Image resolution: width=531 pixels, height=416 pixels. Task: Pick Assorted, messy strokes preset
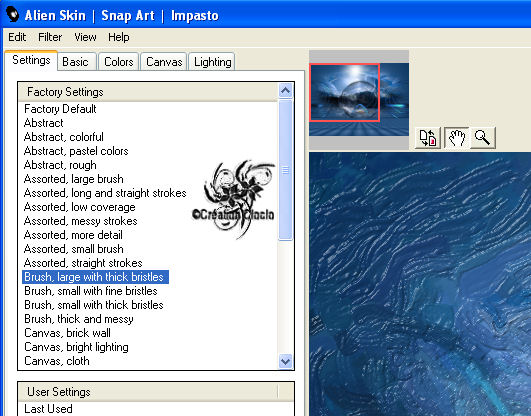pyautogui.click(x=81, y=221)
